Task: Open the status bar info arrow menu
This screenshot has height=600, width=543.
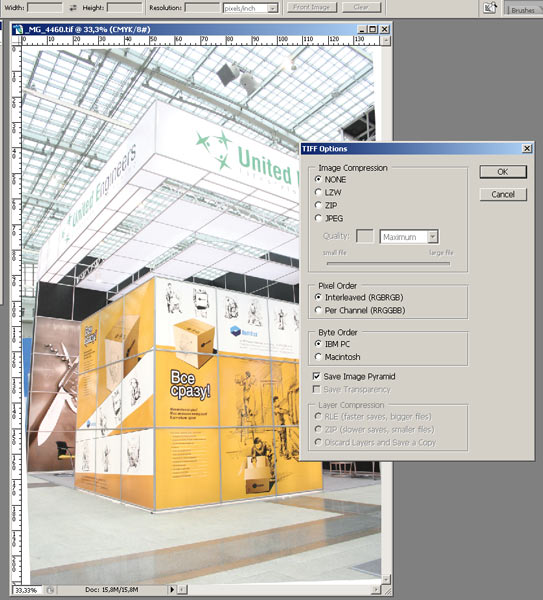Action: [x=172, y=590]
